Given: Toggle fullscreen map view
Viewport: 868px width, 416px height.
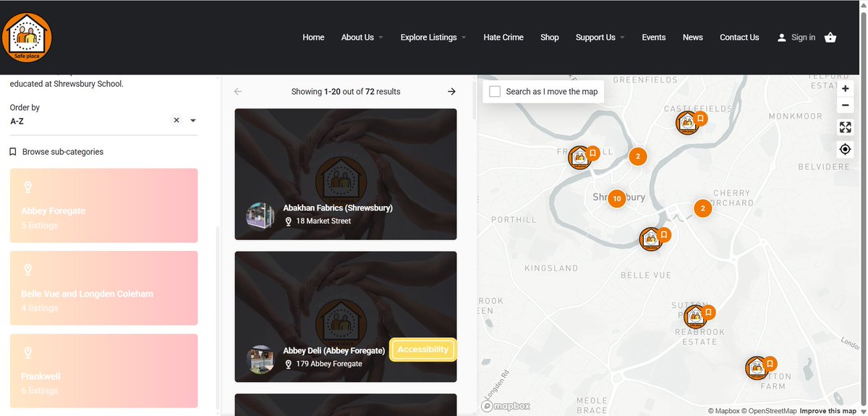Looking at the screenshot, I should 845,127.
